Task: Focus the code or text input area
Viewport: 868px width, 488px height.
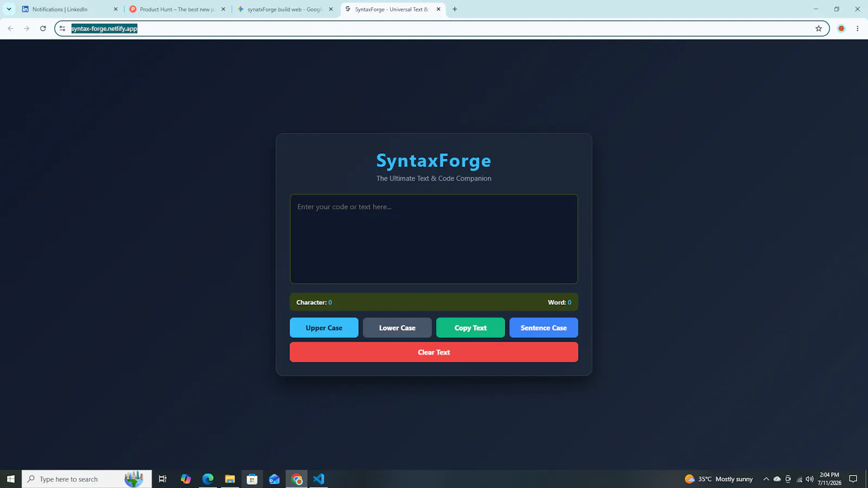Action: [x=434, y=239]
